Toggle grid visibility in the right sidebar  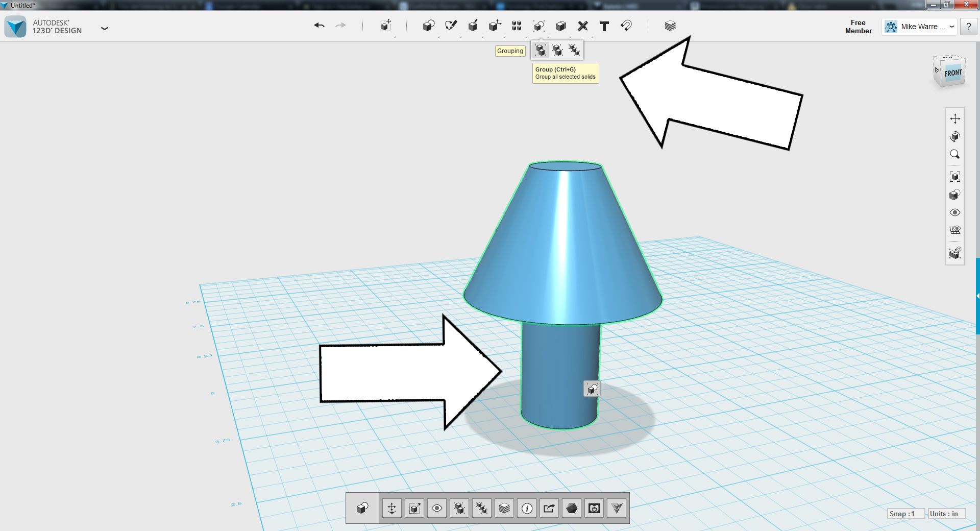[955, 229]
